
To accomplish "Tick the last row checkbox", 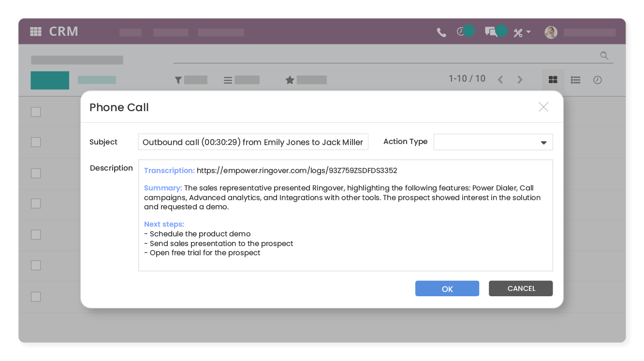I will coord(36,296).
